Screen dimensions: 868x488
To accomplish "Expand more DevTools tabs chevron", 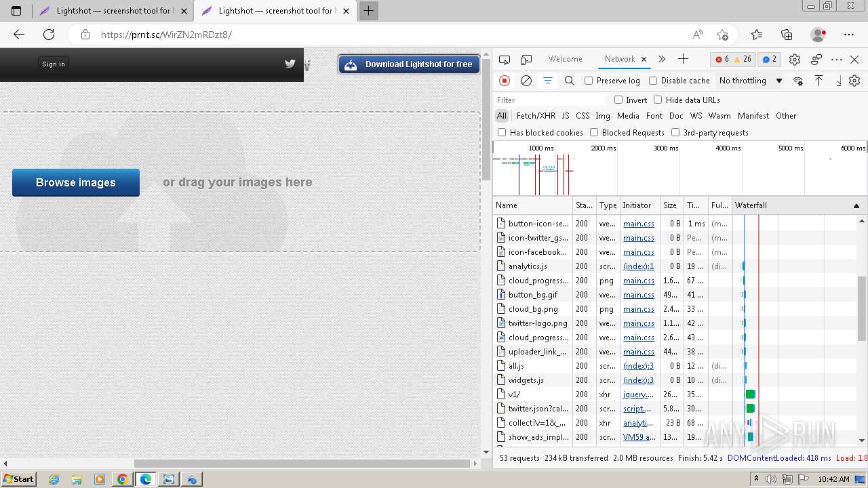I will pos(662,59).
